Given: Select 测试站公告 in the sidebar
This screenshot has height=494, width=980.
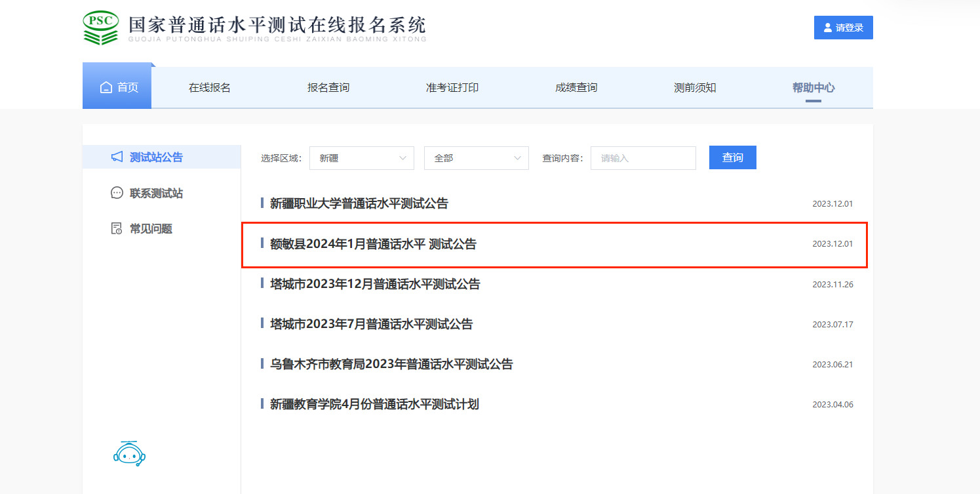Looking at the screenshot, I should tap(161, 157).
